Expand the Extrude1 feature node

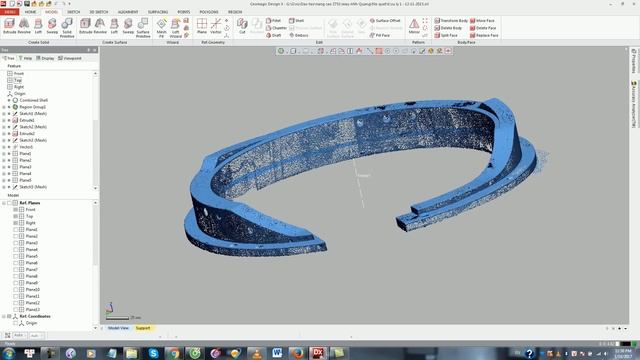coord(4,120)
